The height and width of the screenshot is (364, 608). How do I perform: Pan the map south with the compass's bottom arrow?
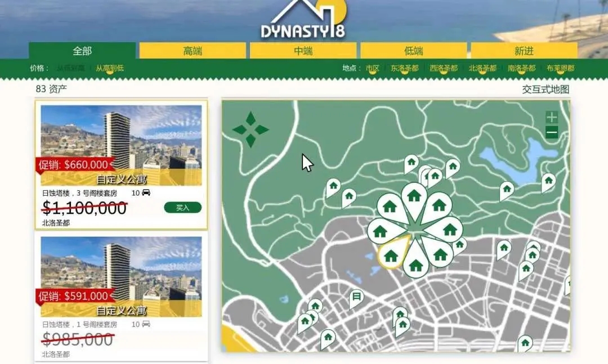(251, 141)
